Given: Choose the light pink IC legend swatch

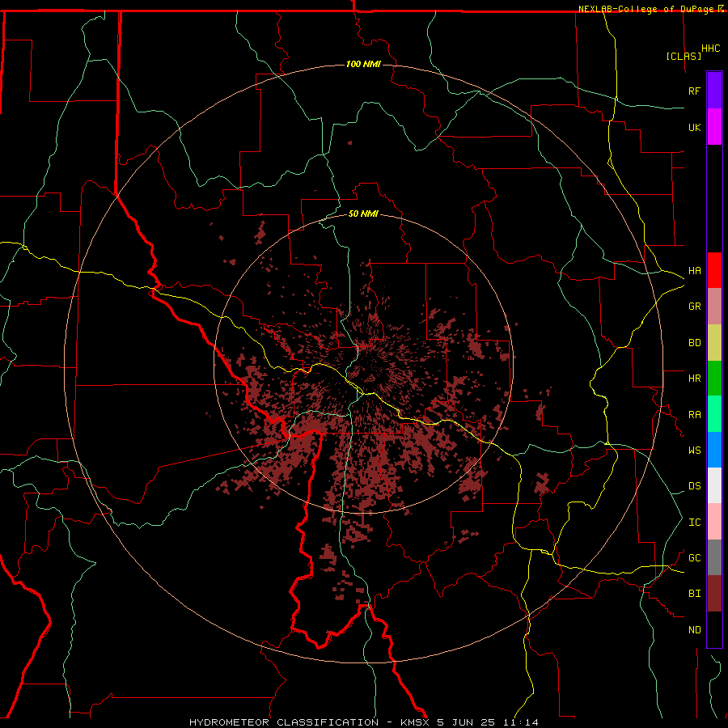Looking at the screenshot, I should [714, 522].
